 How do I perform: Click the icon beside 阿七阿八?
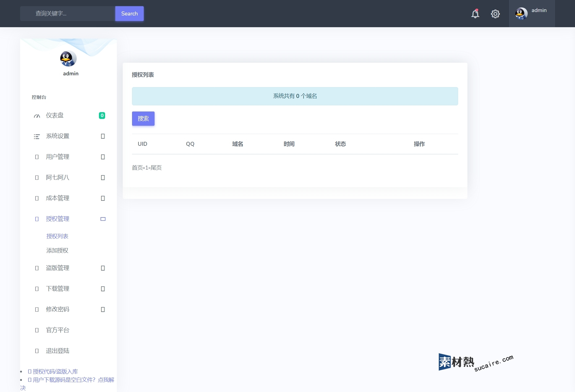[37, 178]
